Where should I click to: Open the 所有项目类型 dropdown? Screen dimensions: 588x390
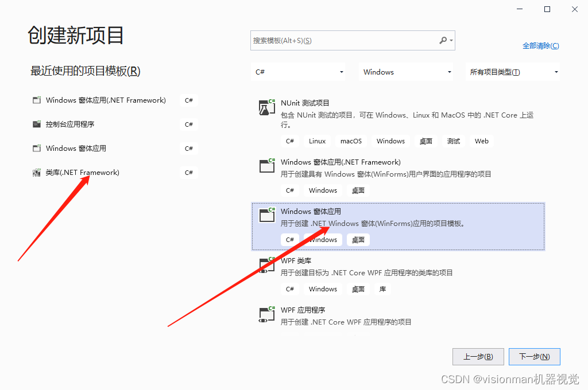click(x=512, y=72)
